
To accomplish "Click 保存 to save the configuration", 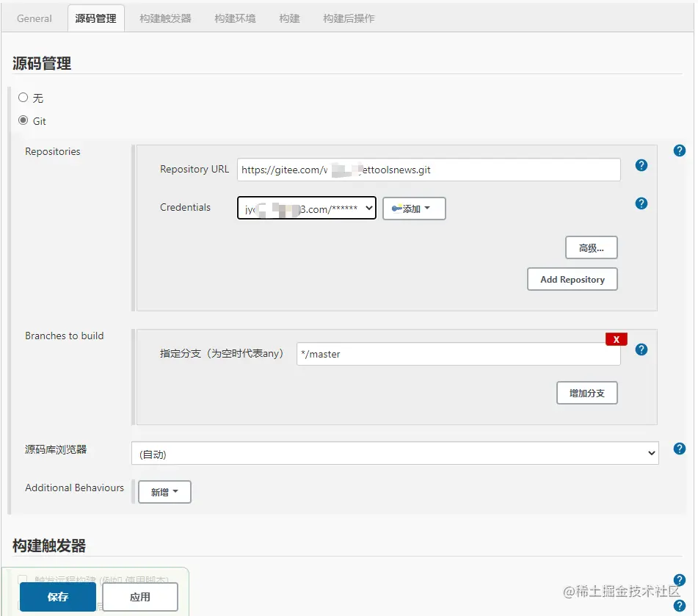I will pos(57,597).
